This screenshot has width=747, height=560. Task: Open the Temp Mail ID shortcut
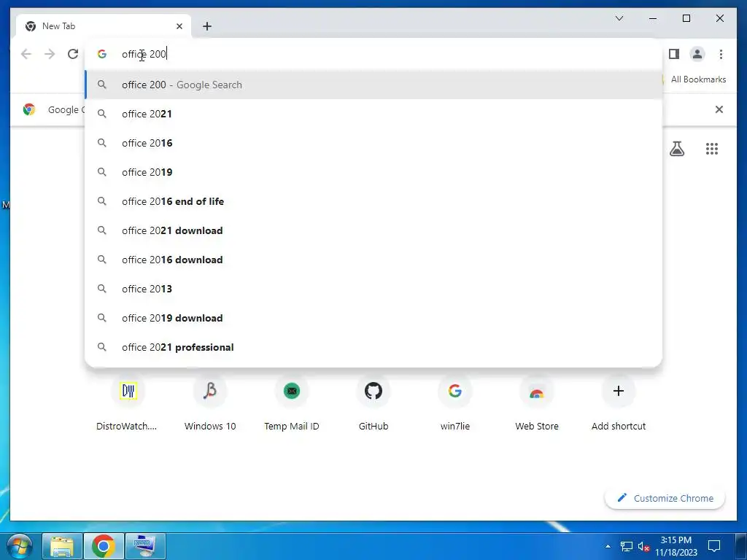pyautogui.click(x=292, y=404)
